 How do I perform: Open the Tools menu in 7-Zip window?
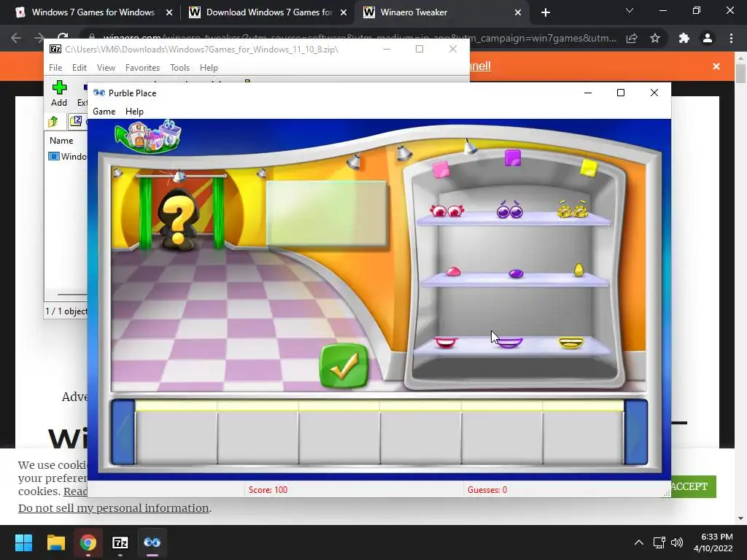pos(179,68)
